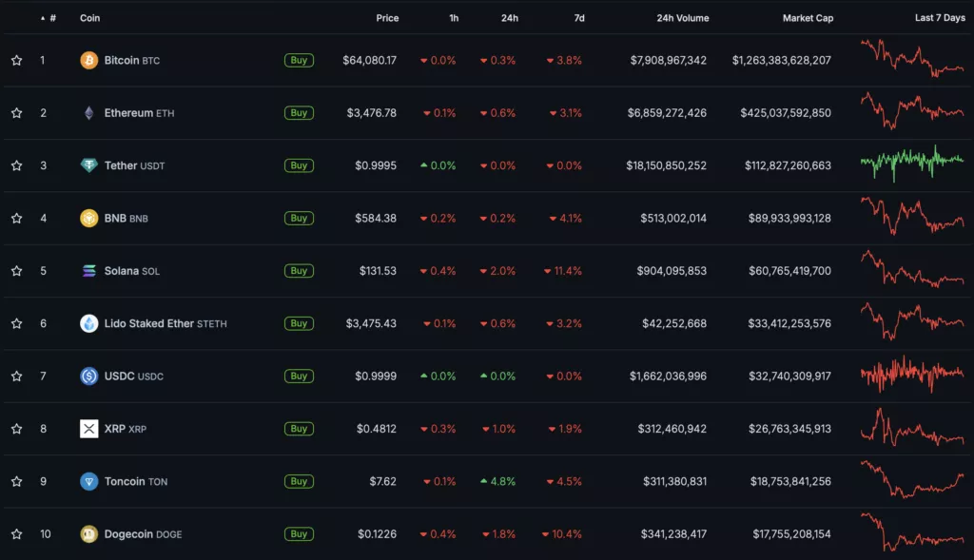The width and height of the screenshot is (974, 560).
Task: Open the Lido Staked Ether STETH page
Action: [166, 323]
